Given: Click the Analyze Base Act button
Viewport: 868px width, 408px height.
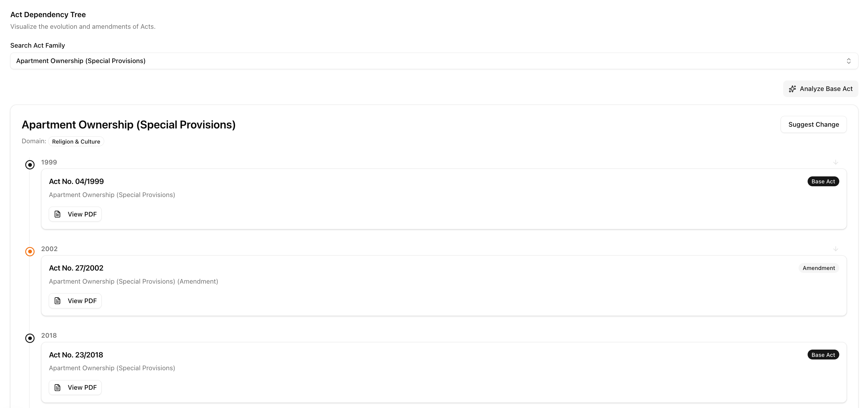Looking at the screenshot, I should tap(820, 89).
